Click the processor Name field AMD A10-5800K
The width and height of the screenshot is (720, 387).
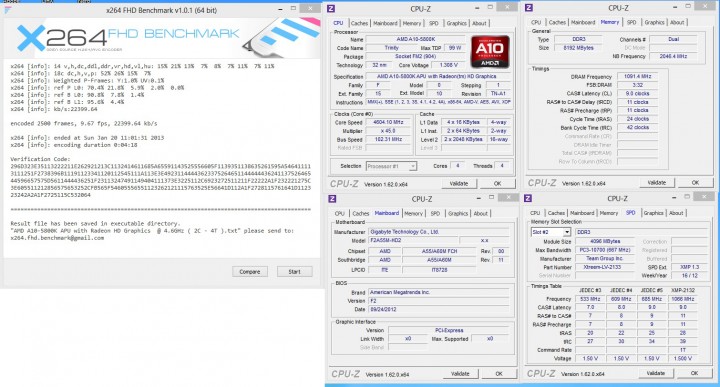click(x=416, y=39)
